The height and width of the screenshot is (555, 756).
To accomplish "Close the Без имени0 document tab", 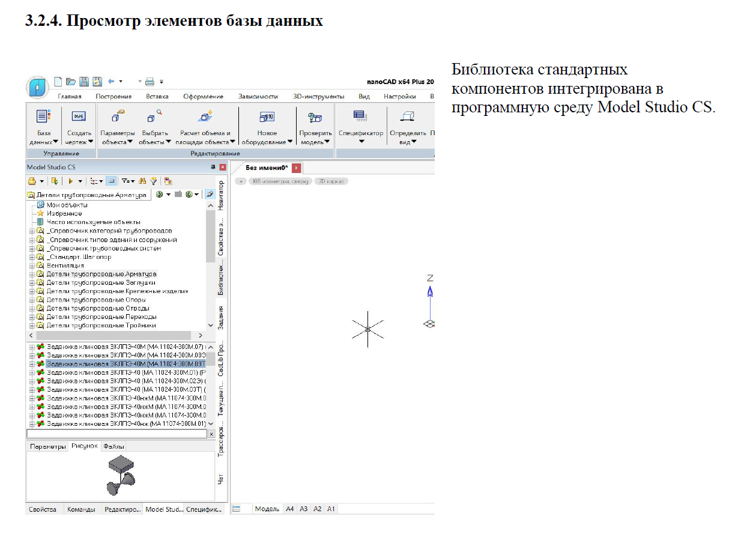I will [296, 168].
